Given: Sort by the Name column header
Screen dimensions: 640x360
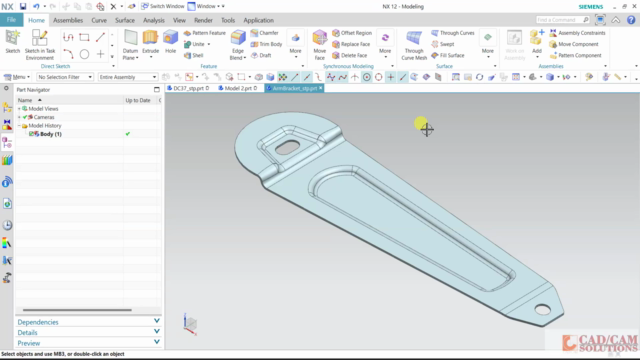Looking at the screenshot, I should click(69, 100).
